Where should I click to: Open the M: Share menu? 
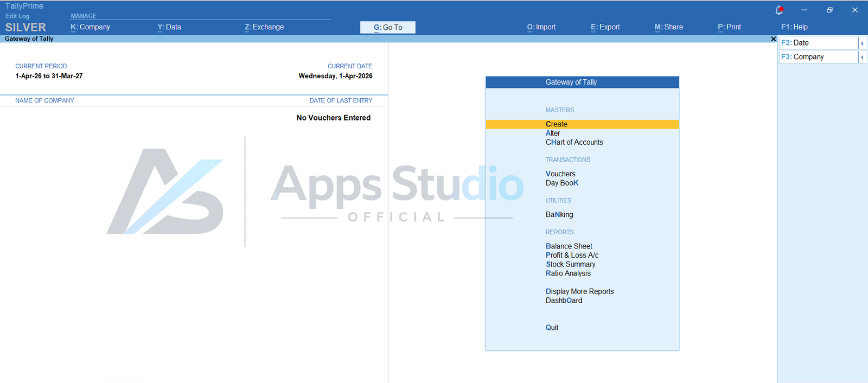(669, 27)
